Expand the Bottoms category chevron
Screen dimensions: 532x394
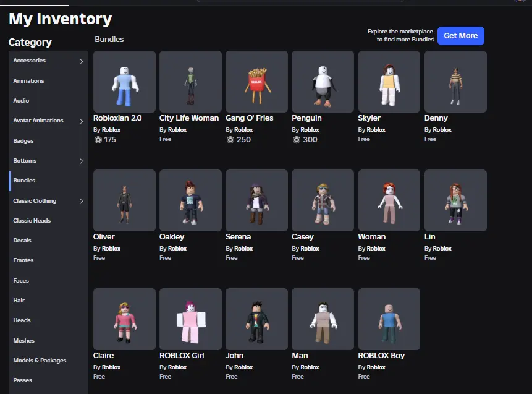tap(82, 161)
